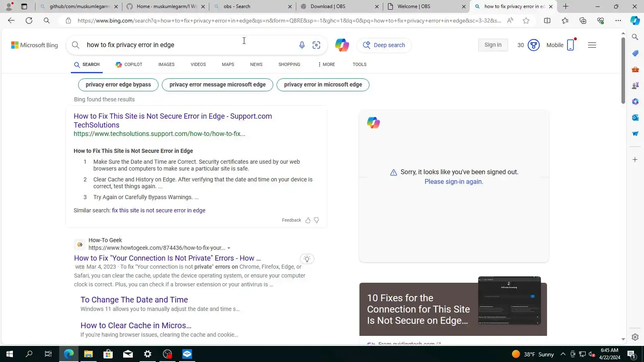
Task: Open Bing hamburger settings menu
Action: coord(592,45)
